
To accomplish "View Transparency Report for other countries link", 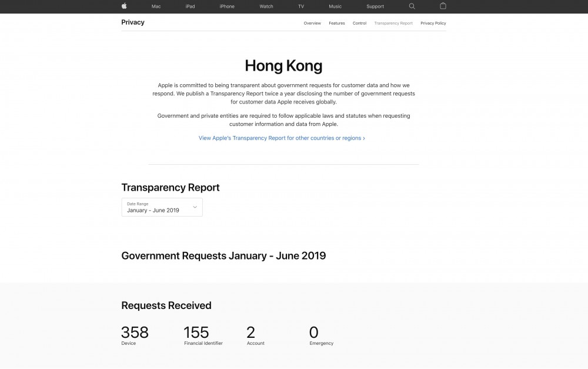I will pos(282,138).
